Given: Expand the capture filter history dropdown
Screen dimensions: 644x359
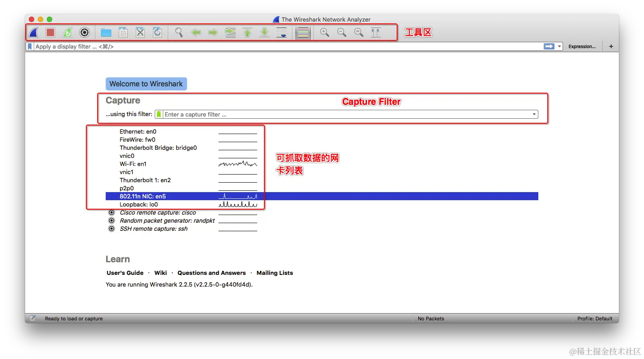Looking at the screenshot, I should point(534,114).
